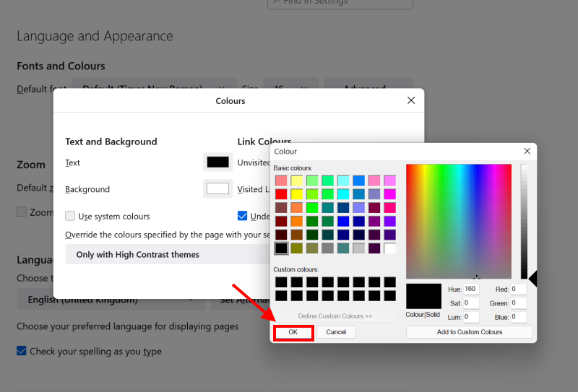The height and width of the screenshot is (392, 578).
Task: Open the Text colour swatch
Action: point(217,162)
